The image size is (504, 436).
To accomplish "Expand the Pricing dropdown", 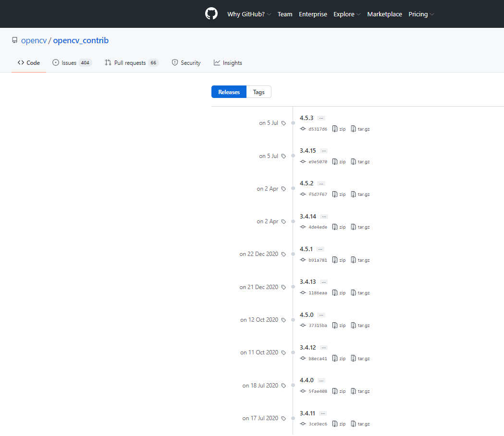I will tap(421, 14).
